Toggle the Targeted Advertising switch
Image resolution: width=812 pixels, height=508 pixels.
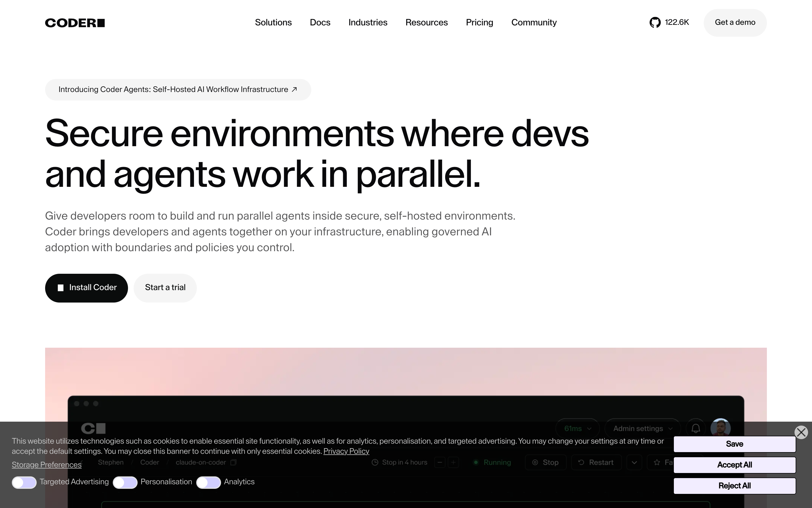pos(24,483)
